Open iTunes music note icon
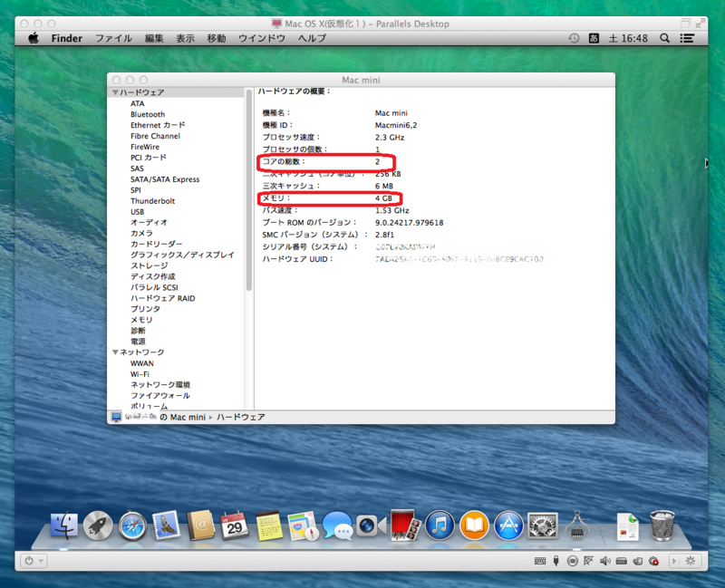The image size is (725, 588). pyautogui.click(x=440, y=525)
